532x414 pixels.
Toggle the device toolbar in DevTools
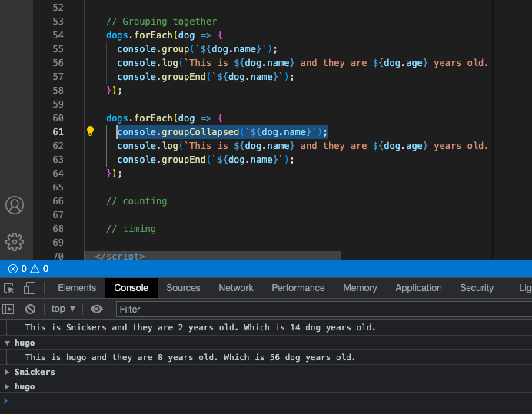tap(29, 288)
